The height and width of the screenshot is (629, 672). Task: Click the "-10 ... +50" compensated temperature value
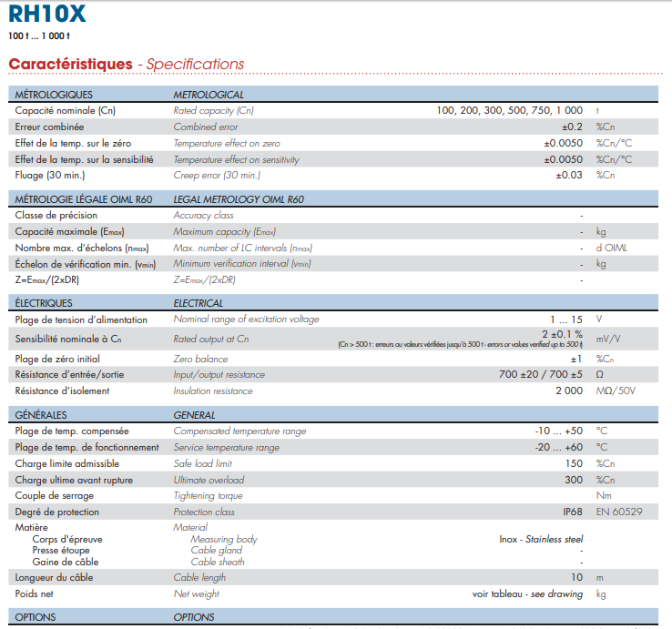point(558,431)
